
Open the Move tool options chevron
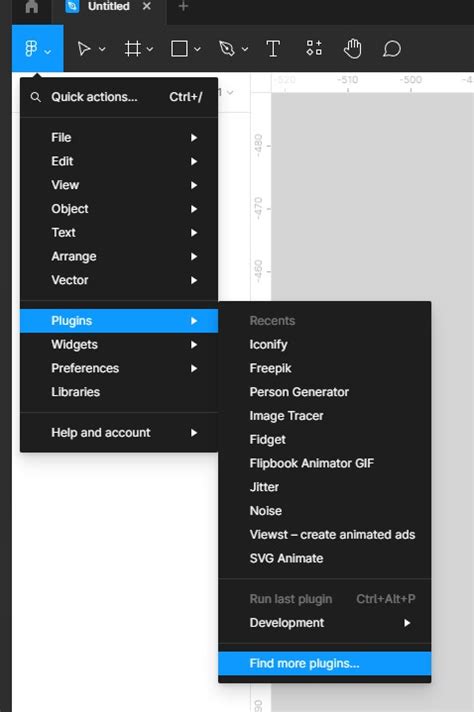[102, 49]
